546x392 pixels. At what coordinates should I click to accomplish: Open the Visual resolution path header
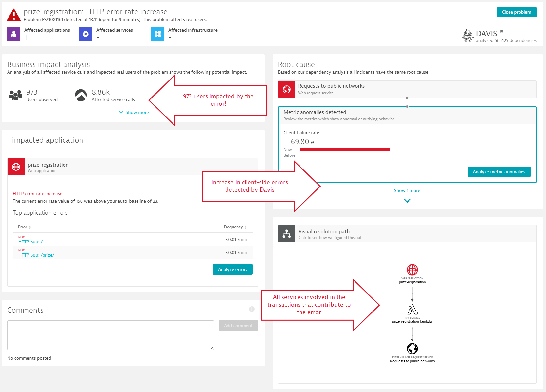(x=407, y=234)
